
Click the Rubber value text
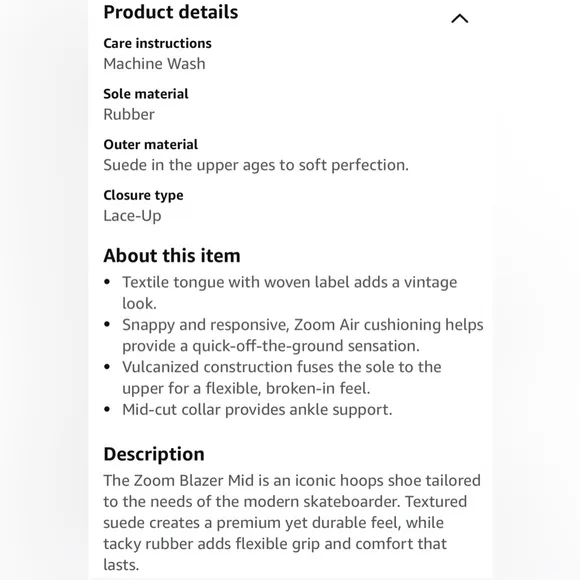pos(129,114)
